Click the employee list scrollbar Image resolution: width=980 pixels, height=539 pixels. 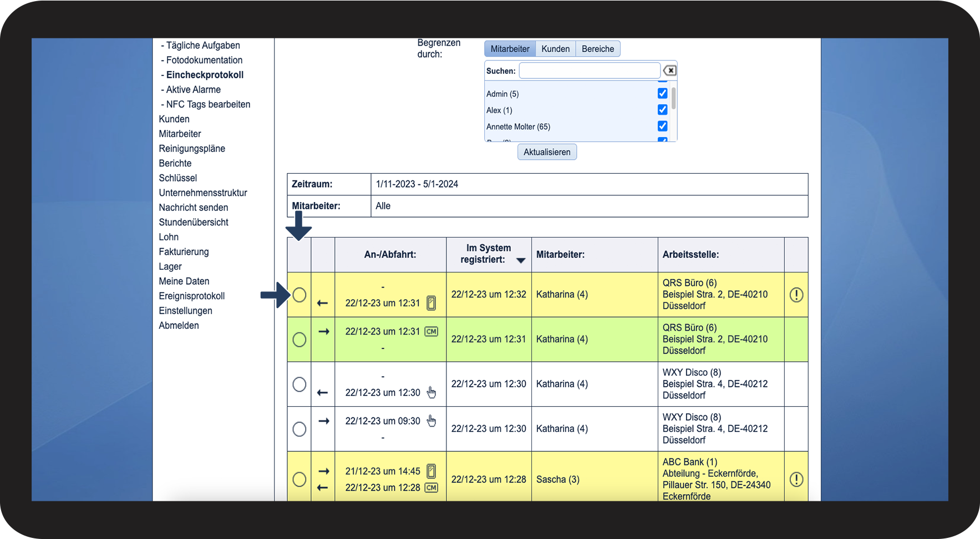coord(673,99)
